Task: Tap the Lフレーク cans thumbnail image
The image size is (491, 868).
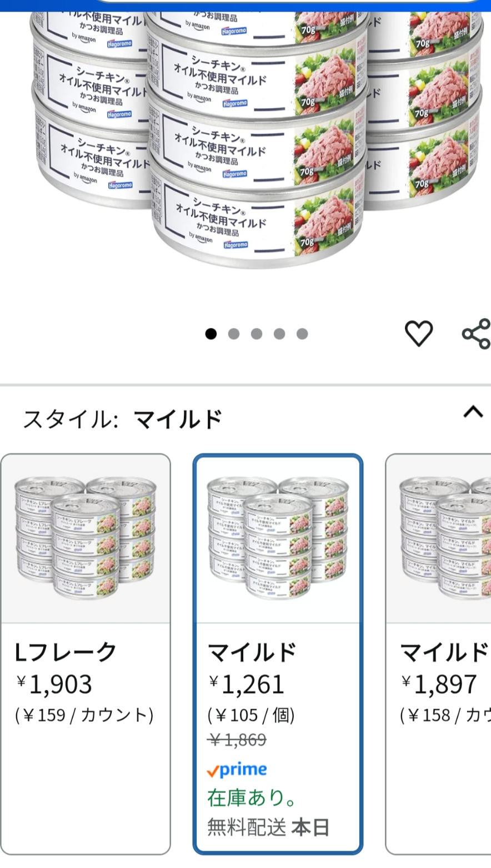Action: 86,538
